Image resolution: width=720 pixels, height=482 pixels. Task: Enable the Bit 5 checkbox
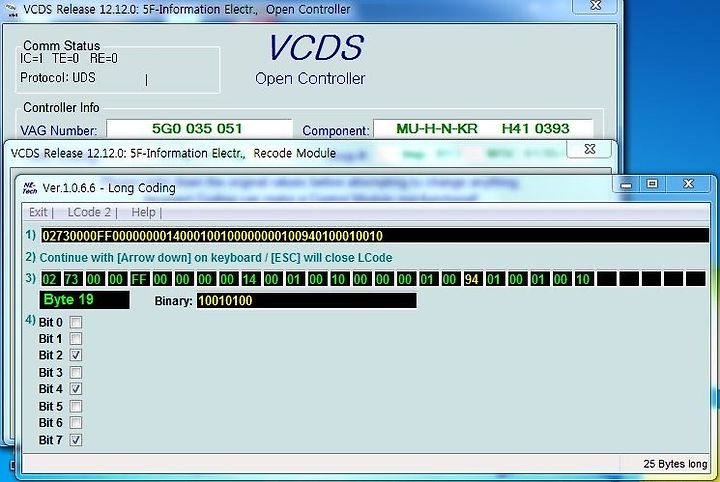(76, 406)
